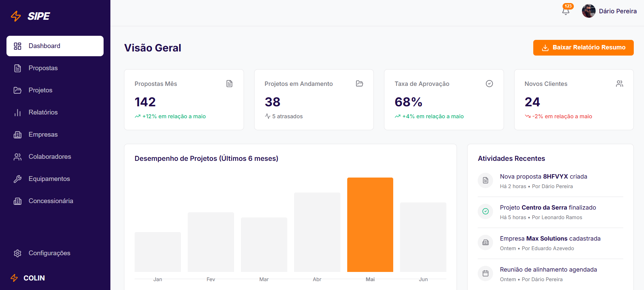Click the building icon of Max Solutions activity
The height and width of the screenshot is (290, 644).
(486, 242)
